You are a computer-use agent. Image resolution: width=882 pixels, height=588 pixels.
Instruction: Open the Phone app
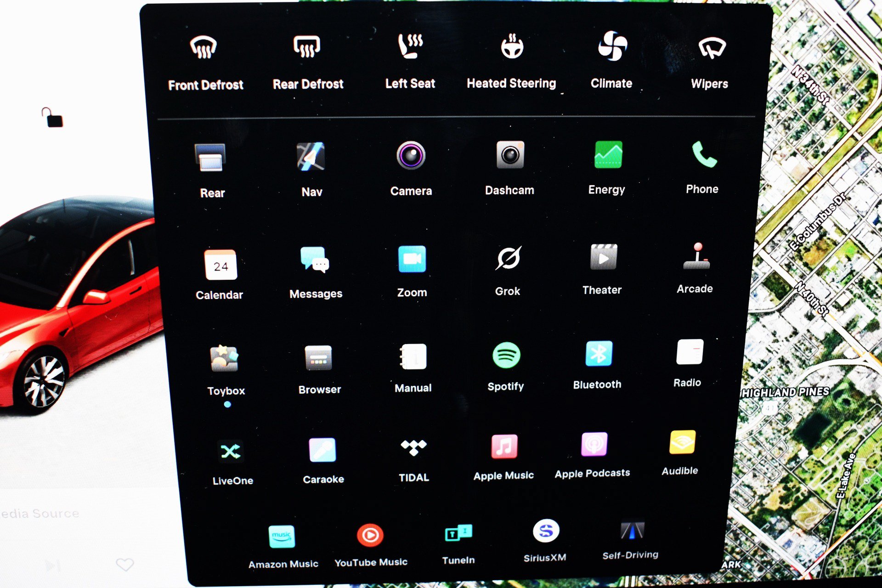click(702, 167)
